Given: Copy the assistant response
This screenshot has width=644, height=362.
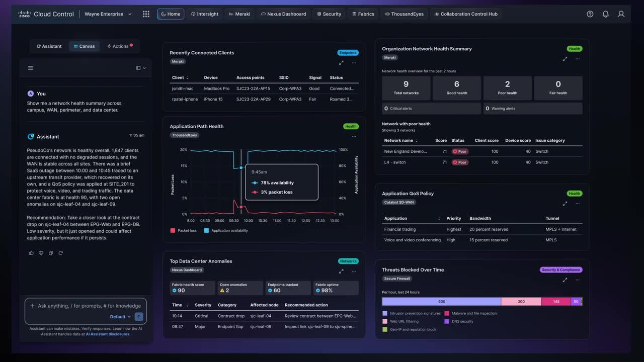Looking at the screenshot, I should (x=51, y=253).
